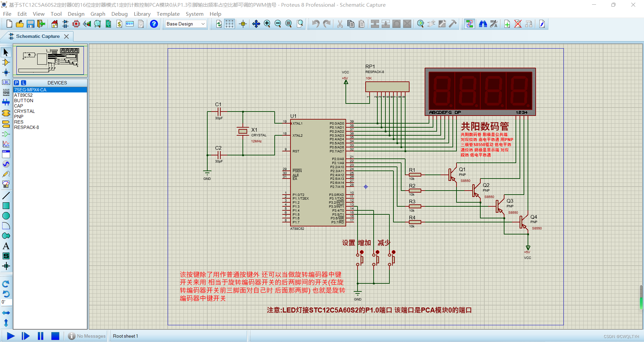This screenshot has height=342, width=644.
Task: Pause the simulation
Action: tap(41, 336)
